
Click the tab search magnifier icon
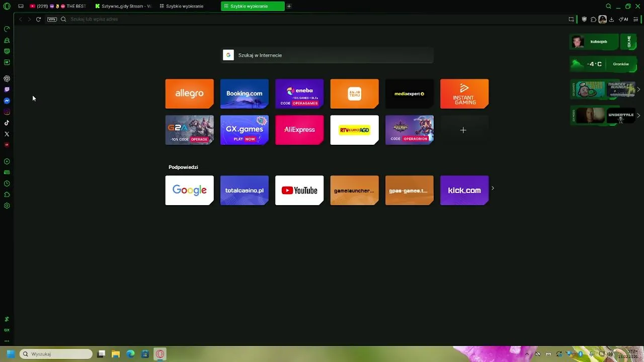click(x=608, y=6)
